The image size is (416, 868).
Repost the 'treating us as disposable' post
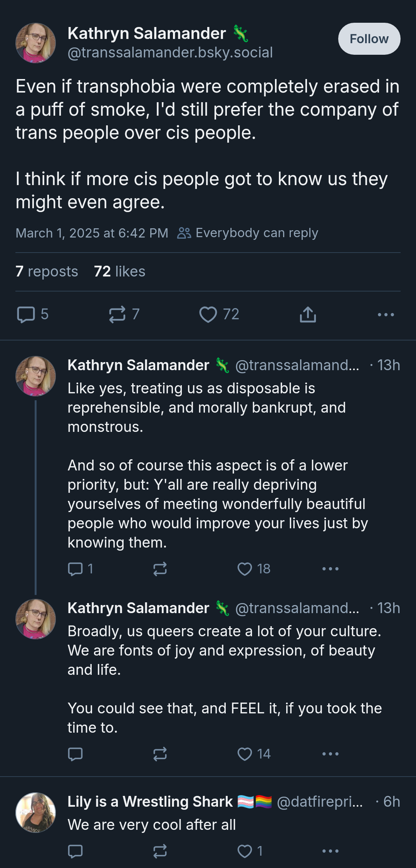point(160,569)
